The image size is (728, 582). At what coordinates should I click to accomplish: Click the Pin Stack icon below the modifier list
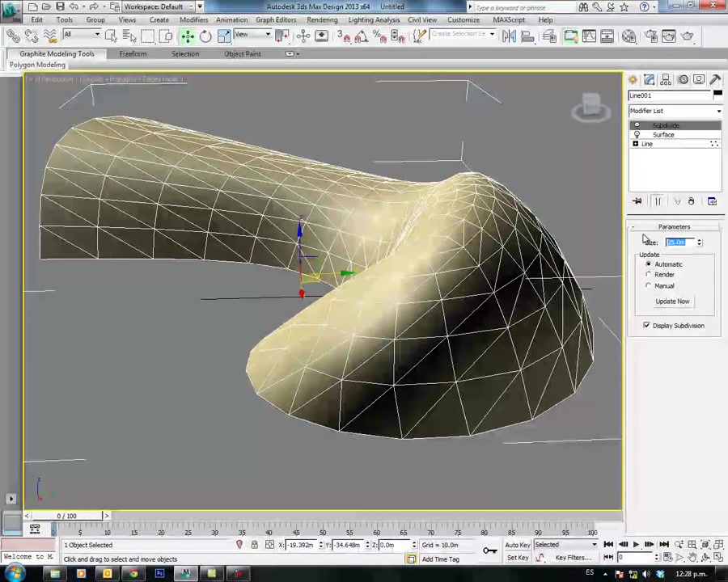(x=637, y=201)
